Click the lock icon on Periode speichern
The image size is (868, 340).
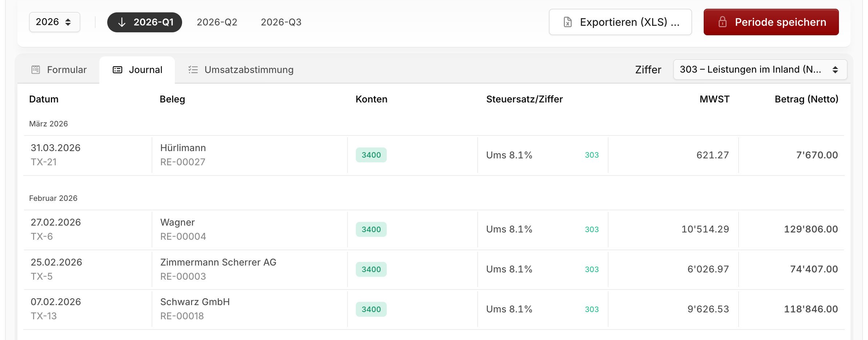coord(723,22)
